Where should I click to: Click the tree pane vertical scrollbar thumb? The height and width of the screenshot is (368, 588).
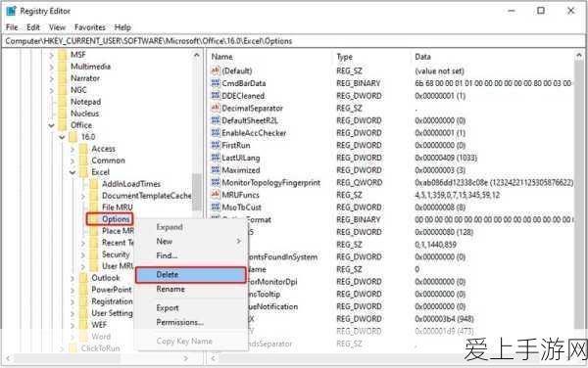(197, 193)
